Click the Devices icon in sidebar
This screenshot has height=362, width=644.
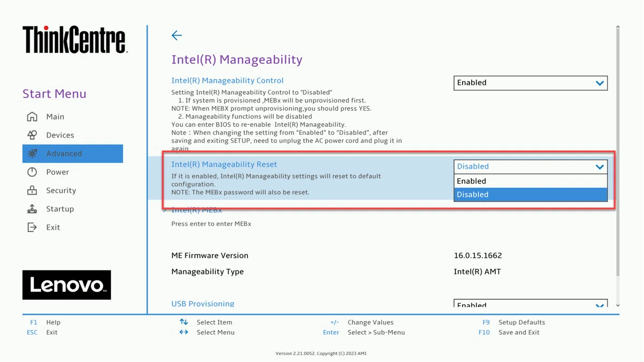click(x=32, y=135)
